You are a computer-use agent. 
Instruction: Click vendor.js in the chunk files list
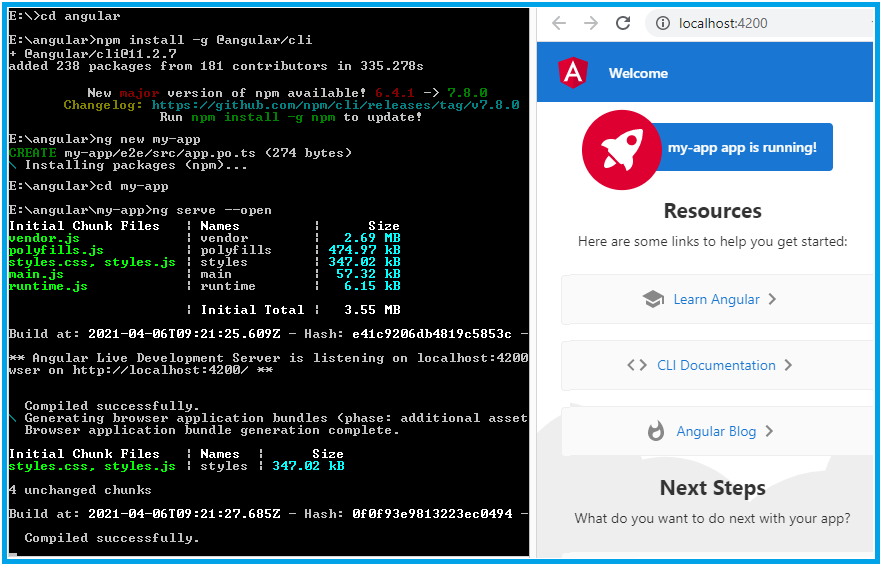pos(44,238)
